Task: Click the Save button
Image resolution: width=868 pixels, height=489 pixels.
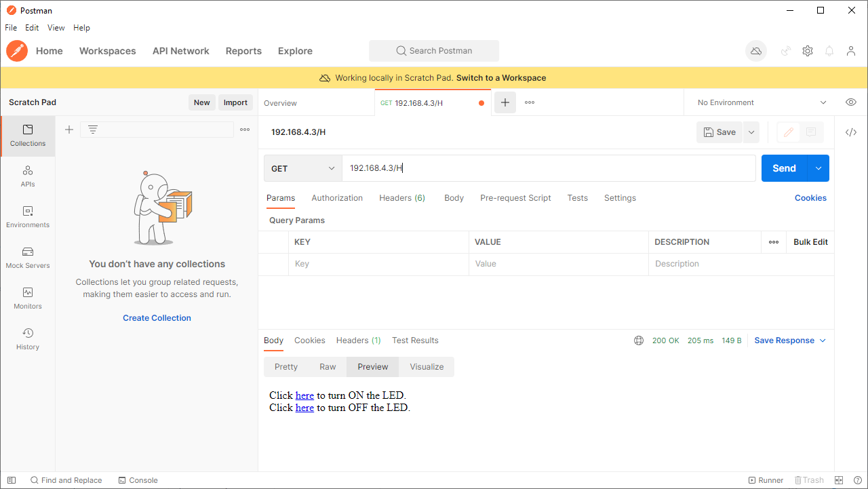Action: point(719,132)
